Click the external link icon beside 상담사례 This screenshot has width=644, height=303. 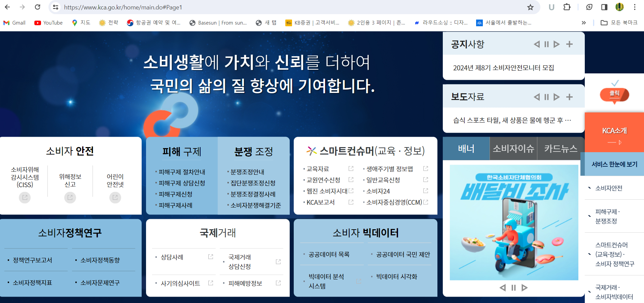point(210,256)
